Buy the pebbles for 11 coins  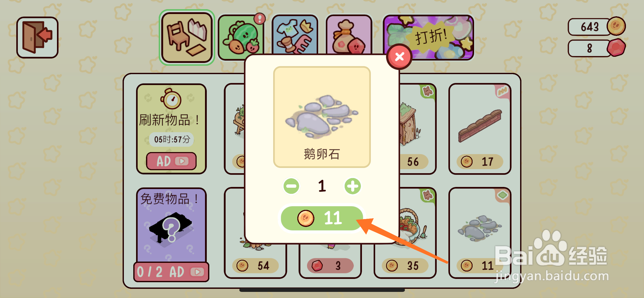[322, 218]
